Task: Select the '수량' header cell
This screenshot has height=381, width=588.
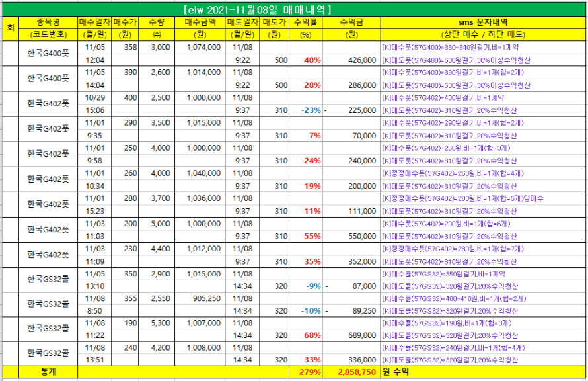Action: click(x=157, y=22)
